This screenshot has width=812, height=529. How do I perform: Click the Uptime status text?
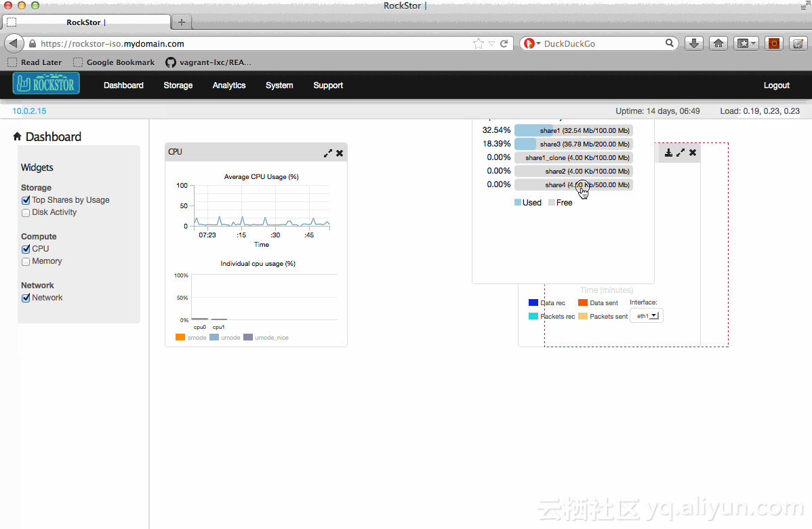pyautogui.click(x=657, y=111)
